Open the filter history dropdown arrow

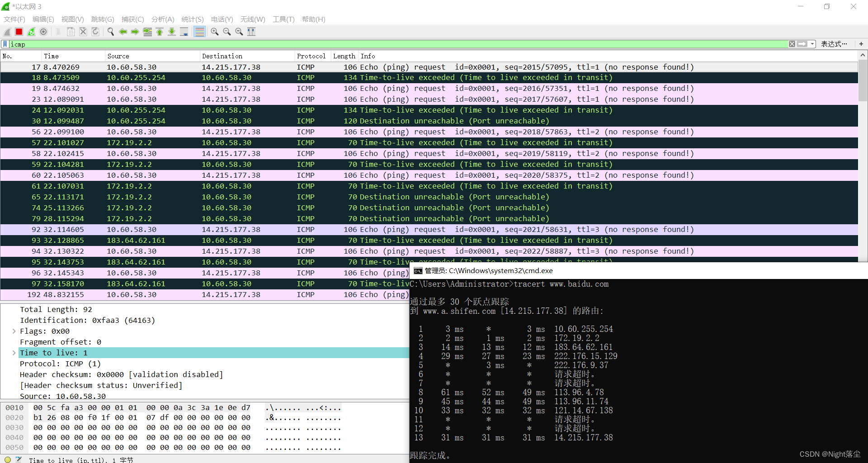tap(812, 44)
